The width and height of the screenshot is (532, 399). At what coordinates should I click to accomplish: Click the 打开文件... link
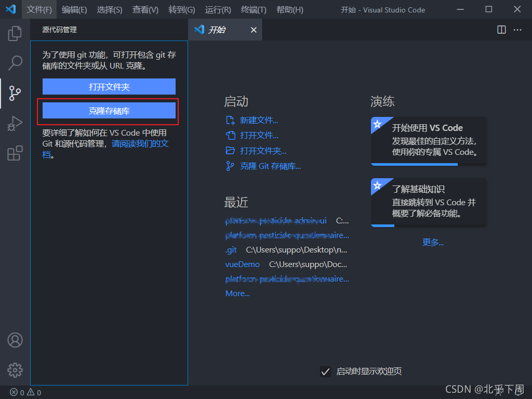[259, 136]
